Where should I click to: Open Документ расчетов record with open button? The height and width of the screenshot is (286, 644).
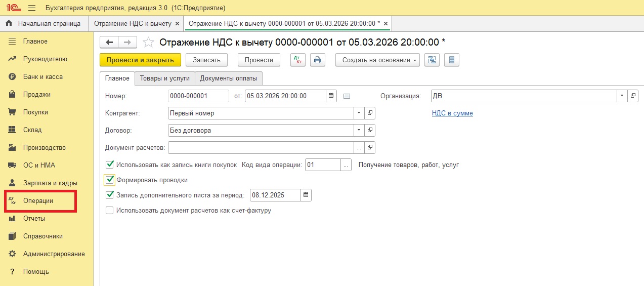click(x=370, y=147)
